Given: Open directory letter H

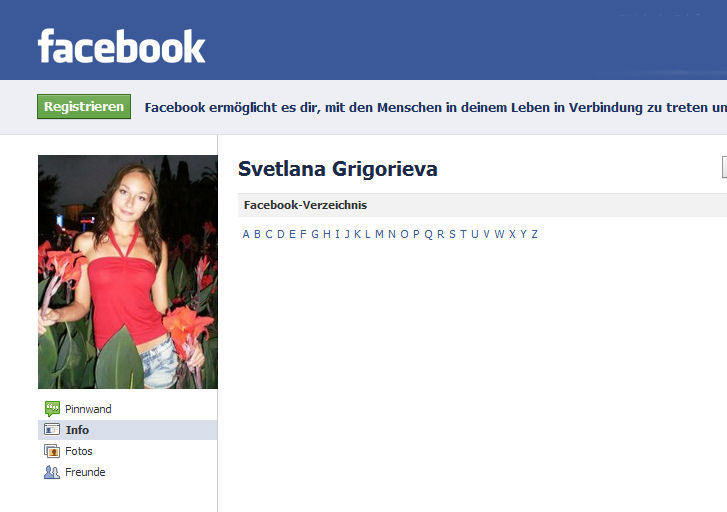Looking at the screenshot, I should 327,234.
